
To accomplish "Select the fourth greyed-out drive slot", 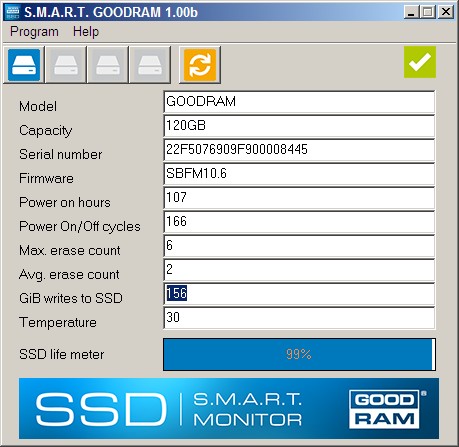I will [x=150, y=65].
